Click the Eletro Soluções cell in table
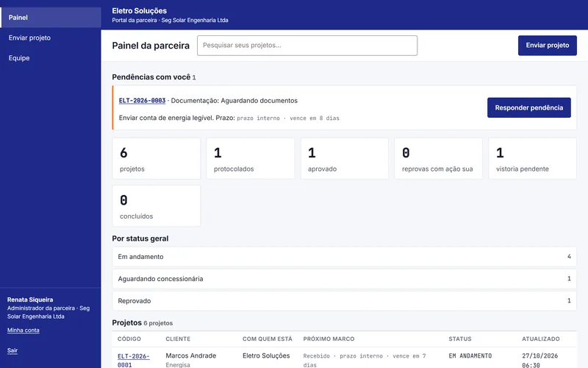Screen dimensions: 588x368 [x=266, y=355]
